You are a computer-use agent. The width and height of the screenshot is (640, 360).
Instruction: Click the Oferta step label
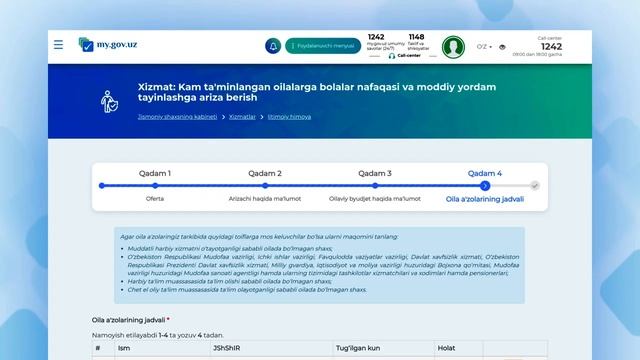click(x=155, y=199)
